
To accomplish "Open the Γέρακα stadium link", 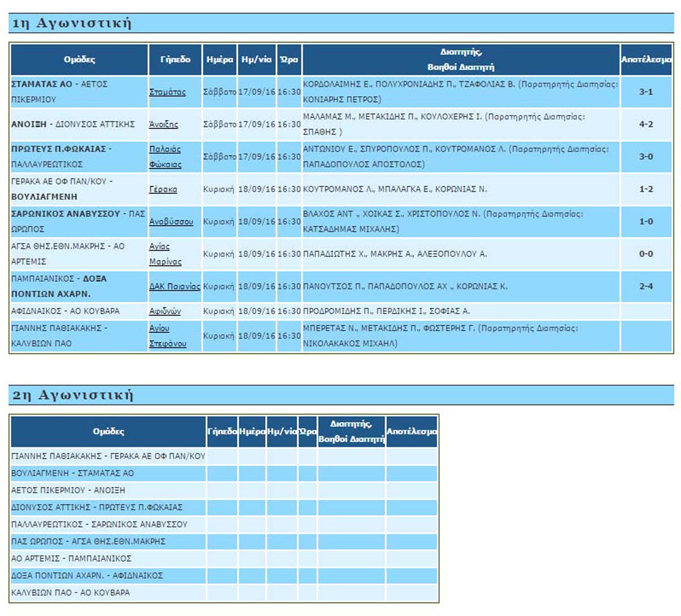I will pos(163,189).
